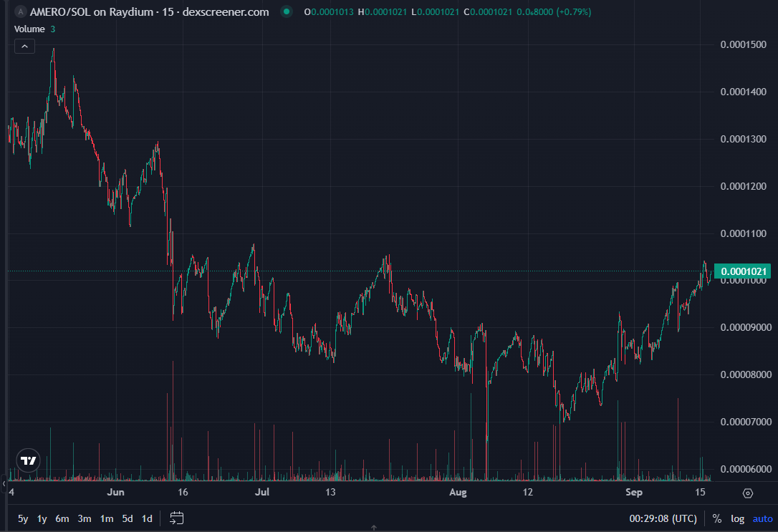Select the 1y time range

(x=42, y=518)
